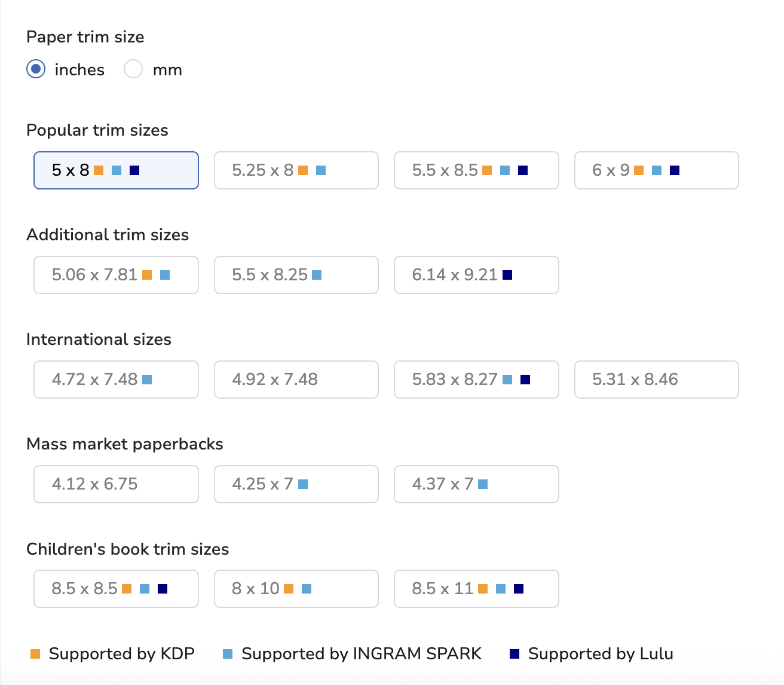Viewport: 784px width, 685px height.
Task: Pick the 5.5 x 8.5 trim size
Action: (476, 170)
